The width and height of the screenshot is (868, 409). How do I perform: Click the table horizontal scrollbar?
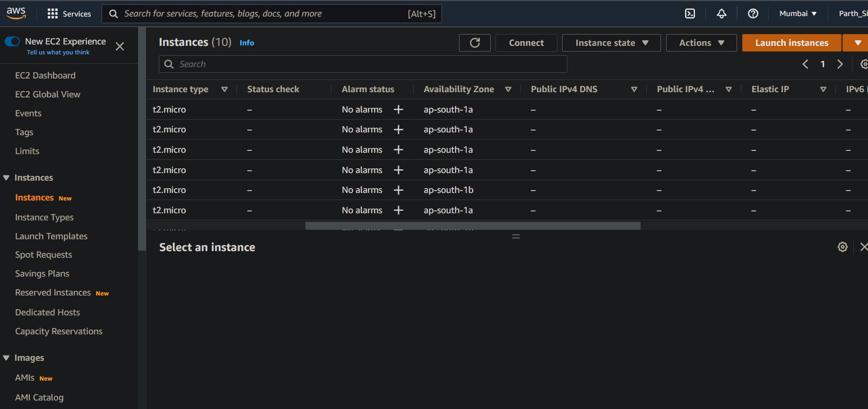coord(473,226)
